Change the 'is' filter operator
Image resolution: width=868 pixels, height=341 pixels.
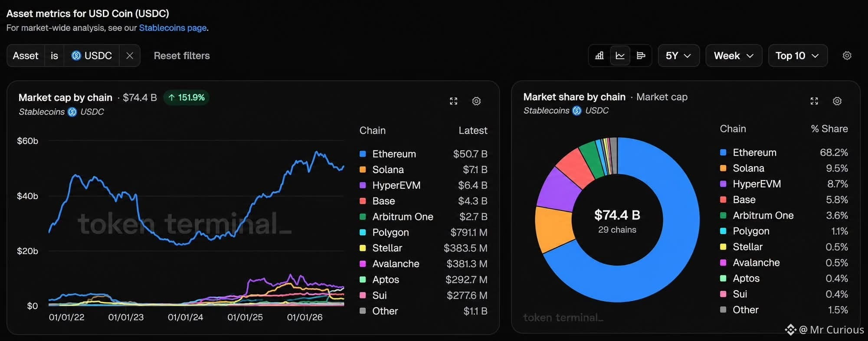54,56
